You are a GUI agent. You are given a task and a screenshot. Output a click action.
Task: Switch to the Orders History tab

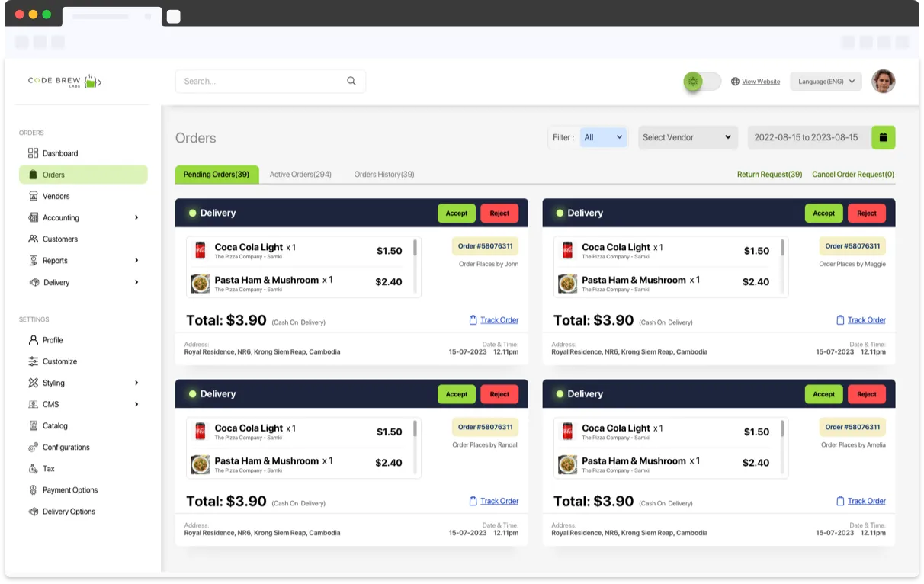click(x=384, y=175)
